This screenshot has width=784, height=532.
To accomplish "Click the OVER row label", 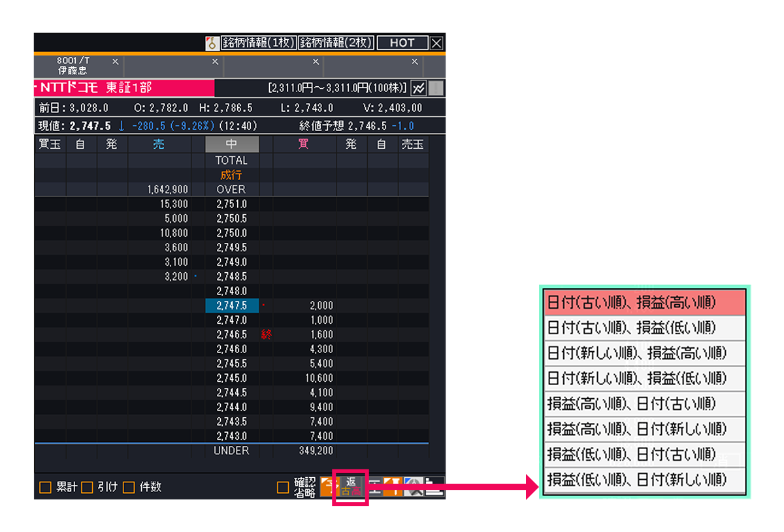I will 231,189.
